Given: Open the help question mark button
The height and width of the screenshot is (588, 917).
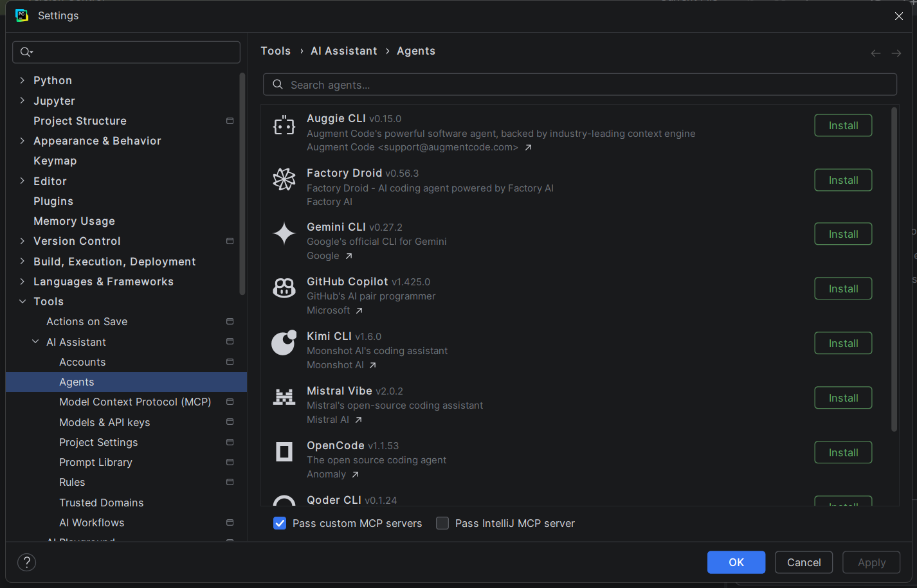Looking at the screenshot, I should point(26,562).
